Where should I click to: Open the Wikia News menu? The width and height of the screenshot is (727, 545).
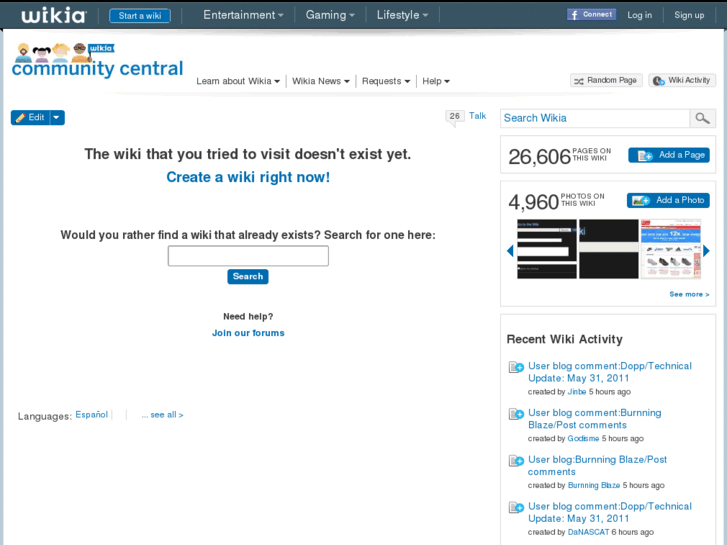tap(320, 81)
